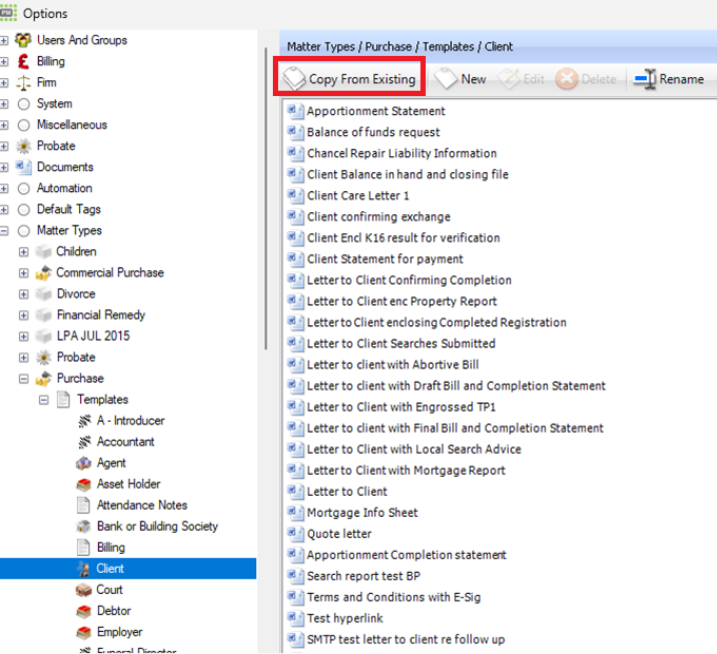The image size is (717, 654).
Task: Click the Client person icon in tree
Action: point(84,568)
